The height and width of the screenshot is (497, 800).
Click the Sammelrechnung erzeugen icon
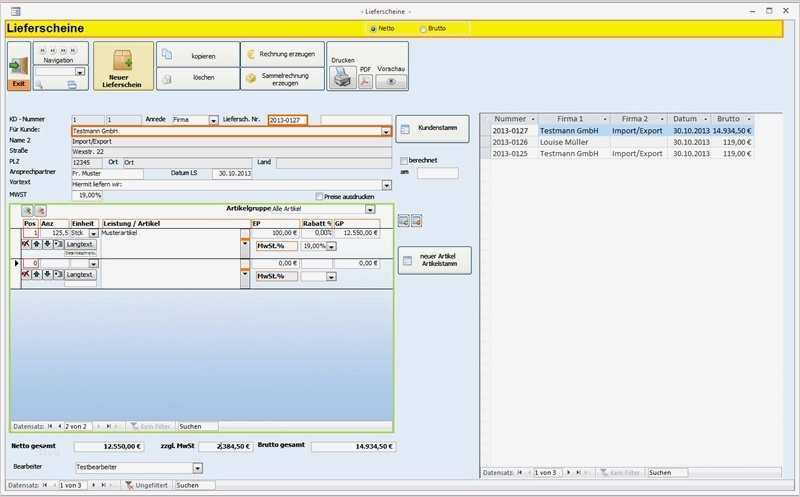click(251, 78)
